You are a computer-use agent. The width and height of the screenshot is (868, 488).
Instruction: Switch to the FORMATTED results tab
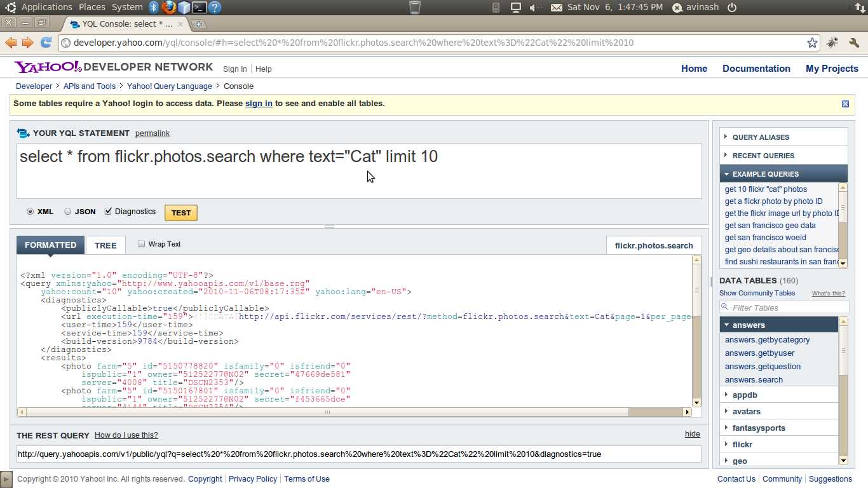tap(51, 245)
